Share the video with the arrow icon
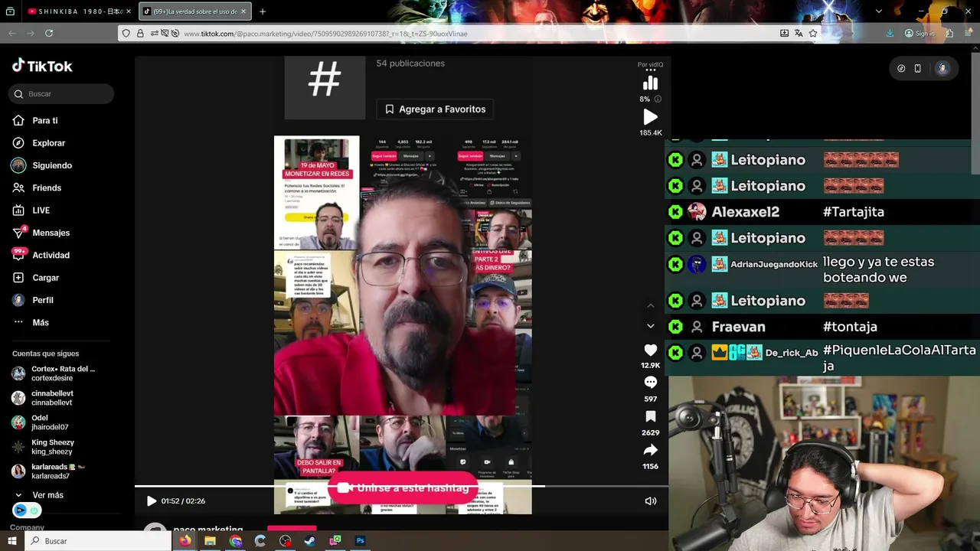This screenshot has width=980, height=551. pyautogui.click(x=650, y=450)
